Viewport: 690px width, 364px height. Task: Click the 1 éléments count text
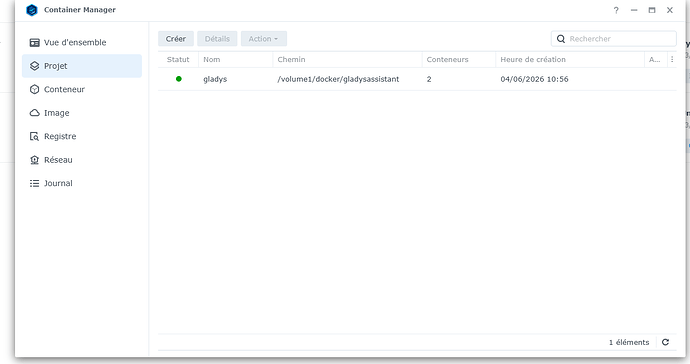pos(629,342)
